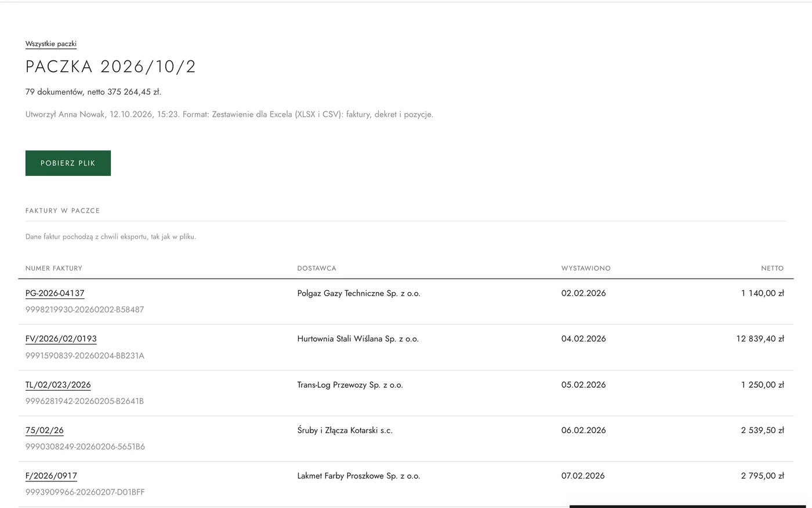Open invoice TL/02/023/2026
The width and height of the screenshot is (812, 508).
point(58,385)
